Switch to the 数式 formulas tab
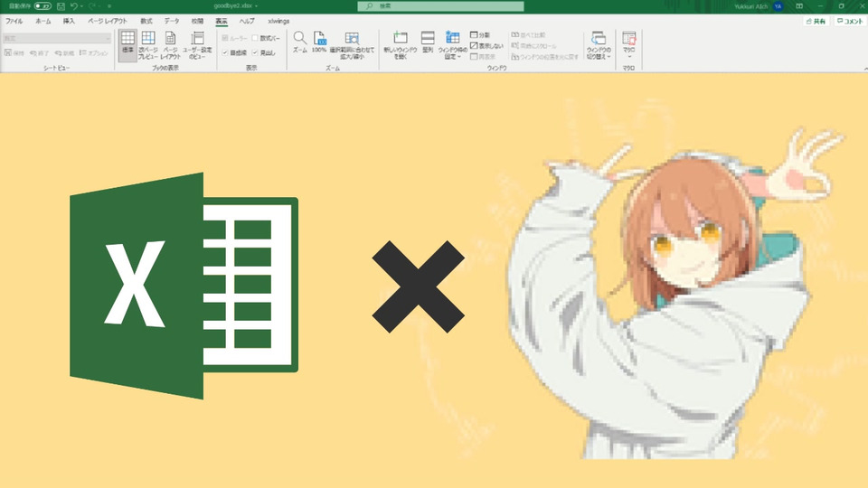 click(x=146, y=21)
